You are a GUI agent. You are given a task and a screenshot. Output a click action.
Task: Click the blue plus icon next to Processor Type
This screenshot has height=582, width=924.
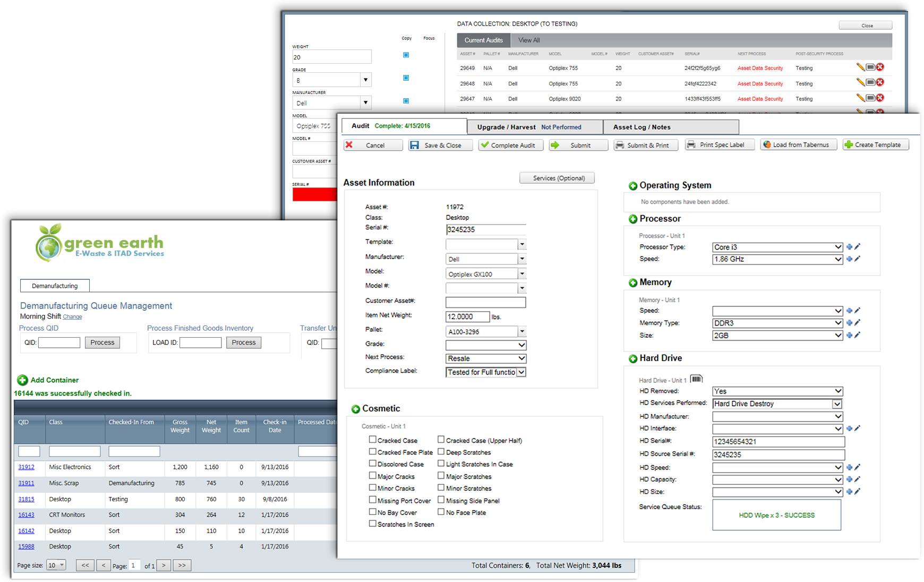[849, 247]
